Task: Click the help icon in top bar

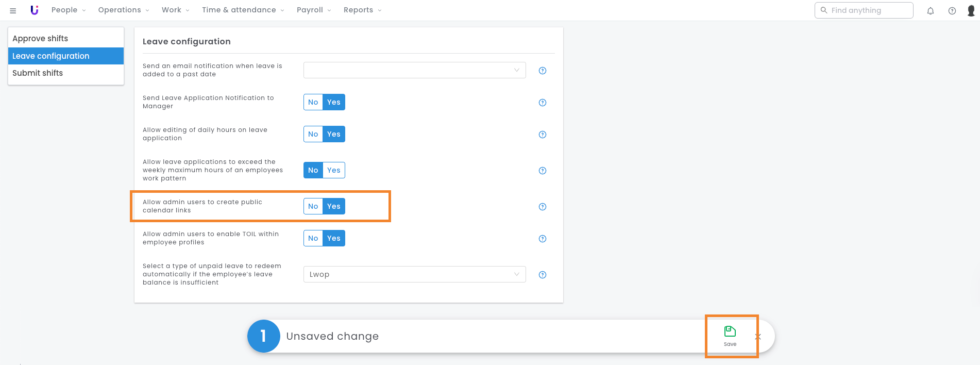Action: click(952, 11)
